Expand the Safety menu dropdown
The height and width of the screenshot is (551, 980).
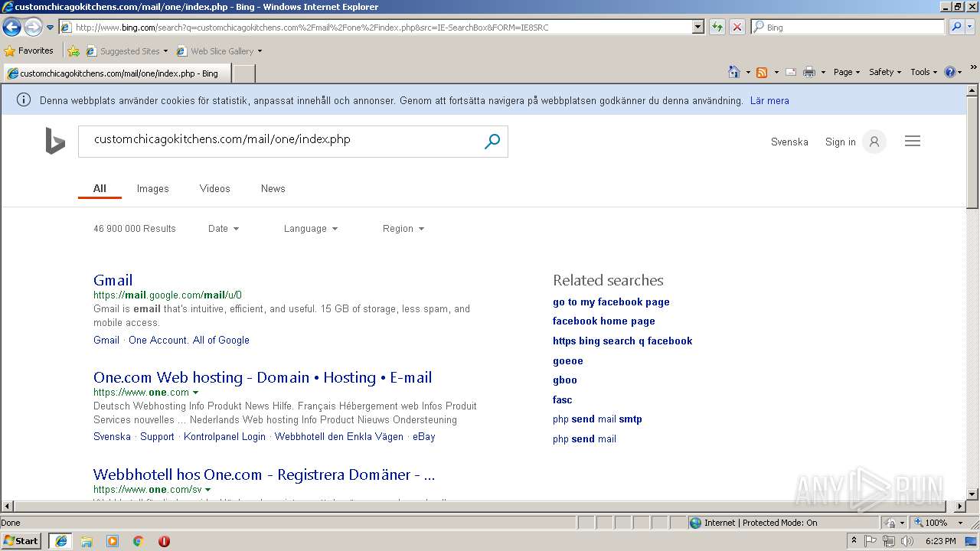coord(886,72)
